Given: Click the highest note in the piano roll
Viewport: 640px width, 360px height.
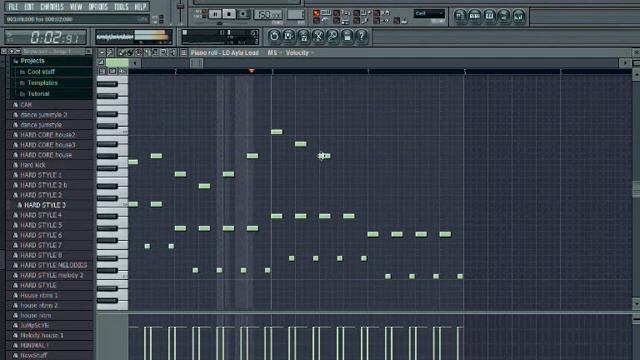Looking at the screenshot, I should [276, 132].
